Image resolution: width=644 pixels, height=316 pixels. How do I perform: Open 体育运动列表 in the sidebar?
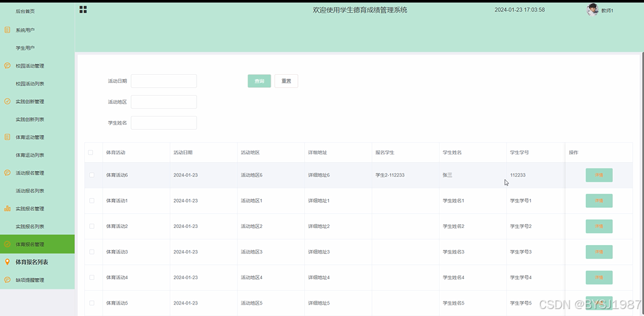coord(30,155)
